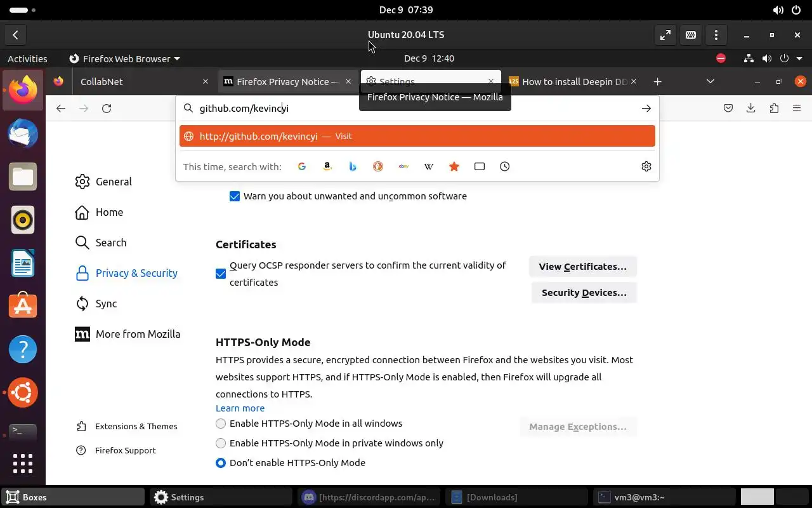This screenshot has width=812, height=508.
Task: Open Firefox Web Browser app menu
Action: pos(124,58)
